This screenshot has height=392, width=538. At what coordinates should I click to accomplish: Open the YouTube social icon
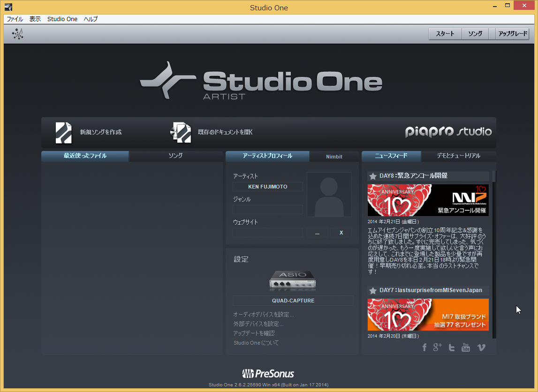click(x=466, y=347)
